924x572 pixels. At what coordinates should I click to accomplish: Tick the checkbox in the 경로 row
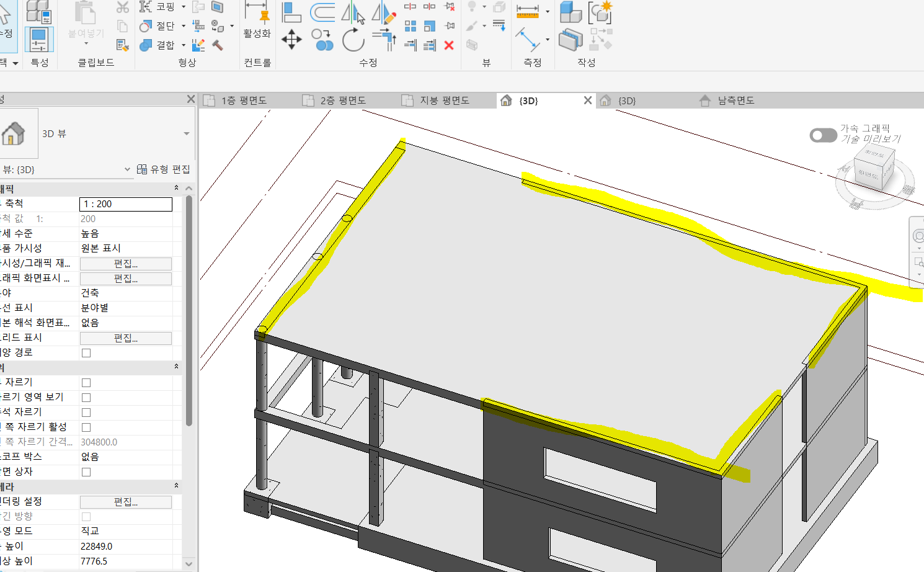[86, 353]
